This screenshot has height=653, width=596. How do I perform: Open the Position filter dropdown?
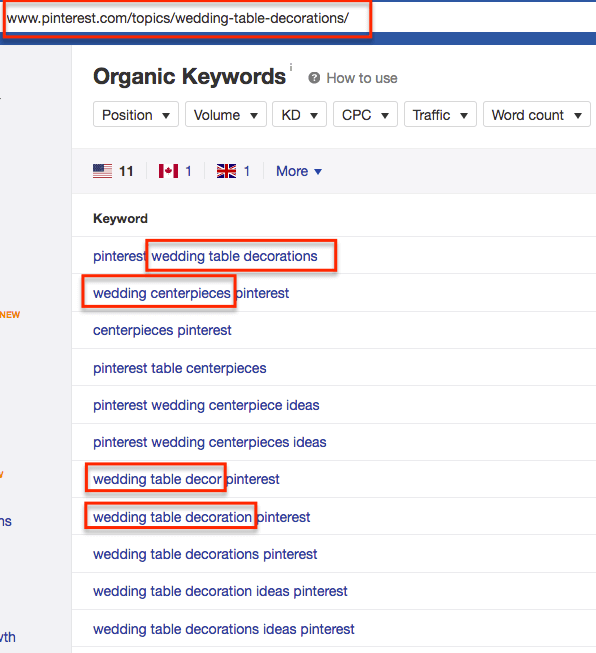[x=136, y=115]
